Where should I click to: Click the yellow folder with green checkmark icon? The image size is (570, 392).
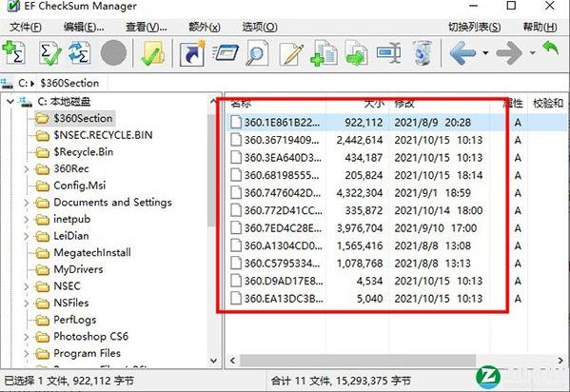pos(152,53)
